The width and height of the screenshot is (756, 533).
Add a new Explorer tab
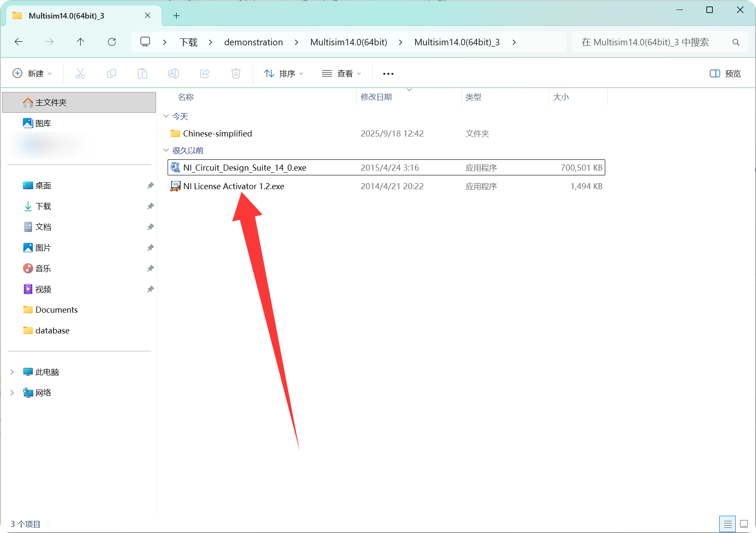pyautogui.click(x=176, y=16)
